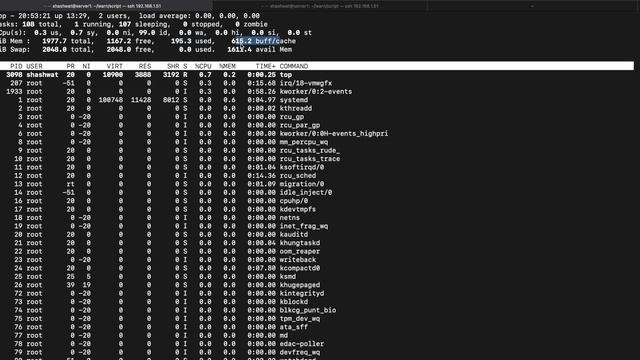Select the idle_inject/0 process
This screenshot has width=640, height=360.
[x=306, y=193]
